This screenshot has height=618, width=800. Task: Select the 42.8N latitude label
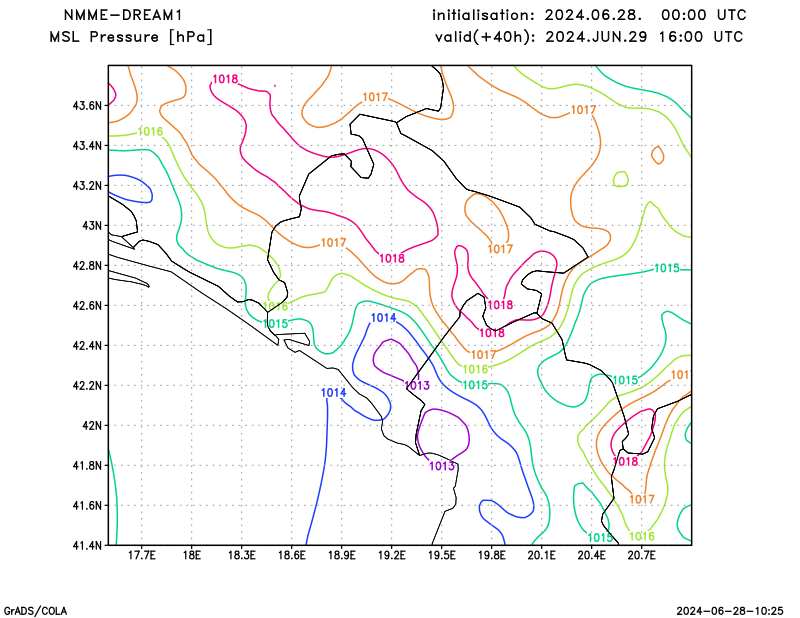87,266
